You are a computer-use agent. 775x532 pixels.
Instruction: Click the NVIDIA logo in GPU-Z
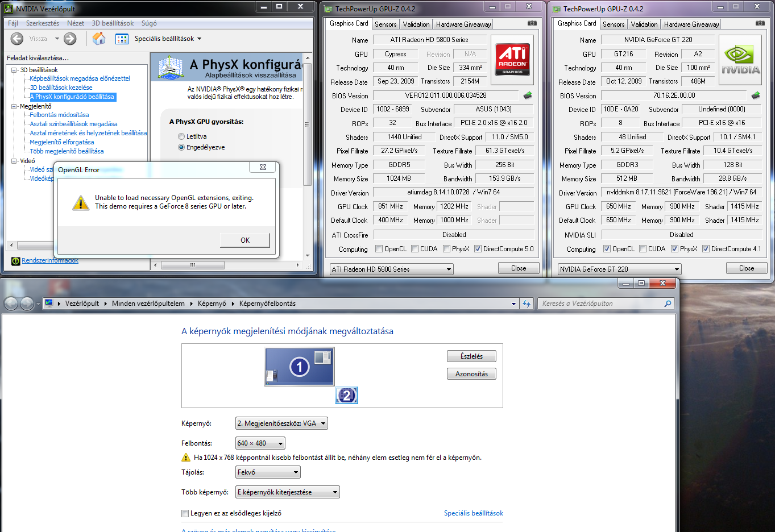(740, 60)
